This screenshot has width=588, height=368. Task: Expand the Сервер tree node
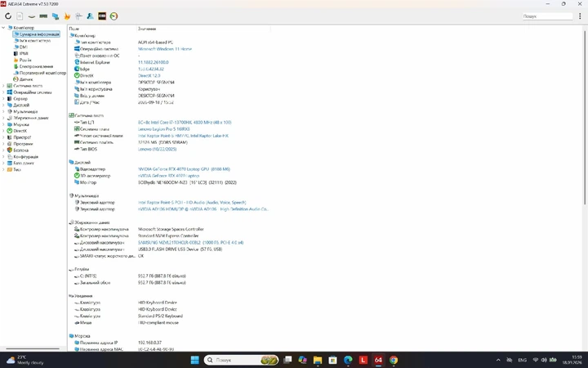3,98
